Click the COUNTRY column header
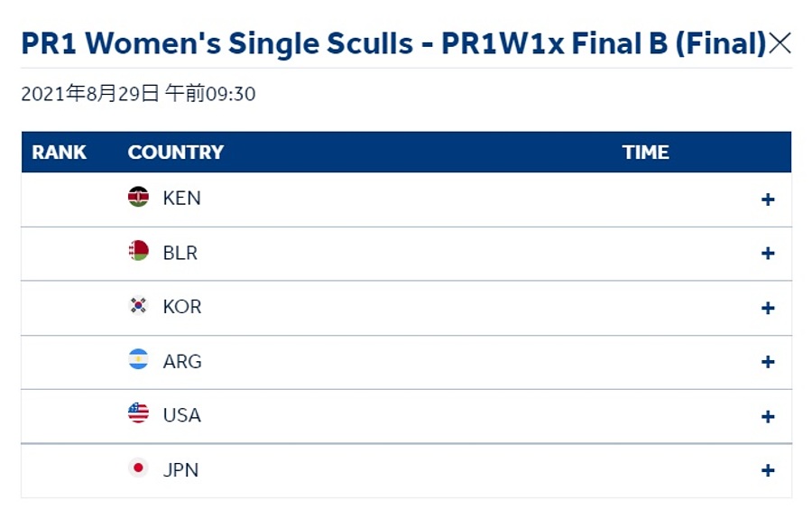 click(x=176, y=153)
